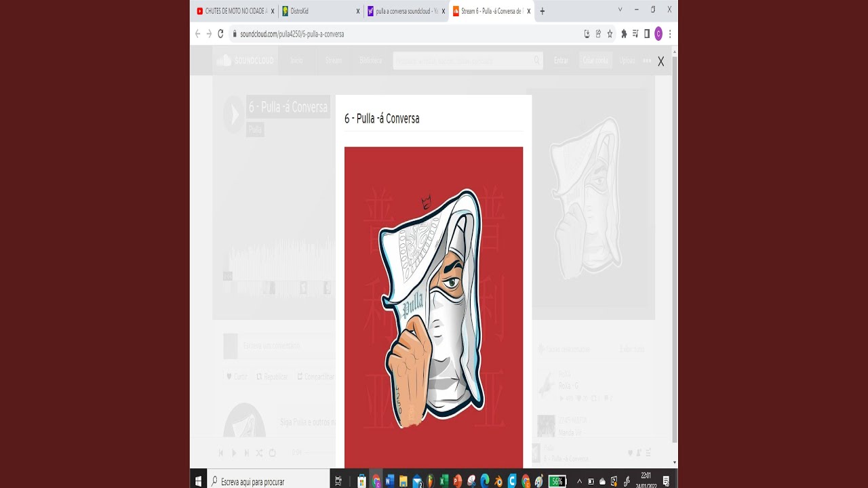The height and width of the screenshot is (488, 868).
Task: Open the Chrome tab search dropdown
Action: point(620,9)
